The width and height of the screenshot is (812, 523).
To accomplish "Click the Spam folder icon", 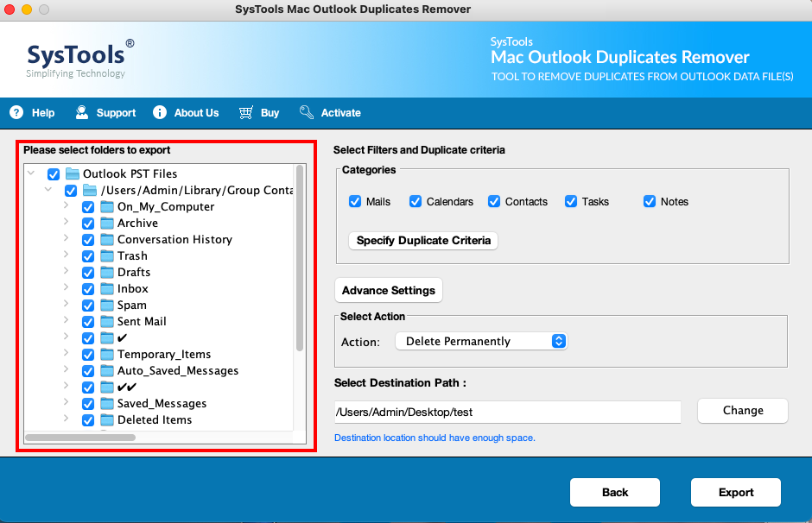I will [107, 306].
